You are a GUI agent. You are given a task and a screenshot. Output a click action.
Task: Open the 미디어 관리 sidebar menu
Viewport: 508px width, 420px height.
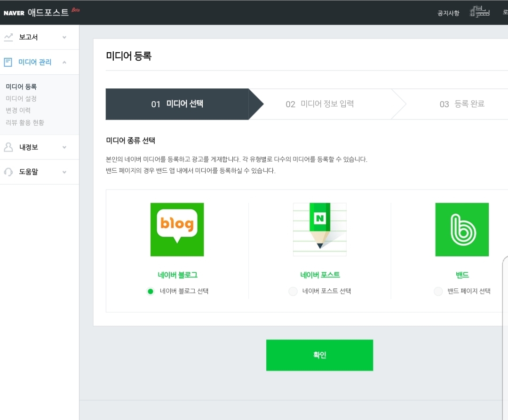pos(40,62)
